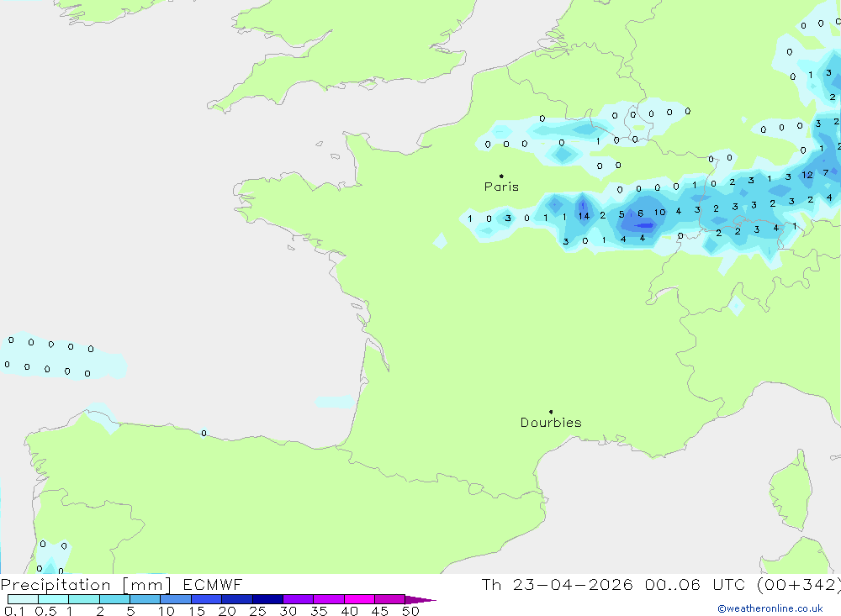Click the 50 legend scale number

(x=410, y=611)
